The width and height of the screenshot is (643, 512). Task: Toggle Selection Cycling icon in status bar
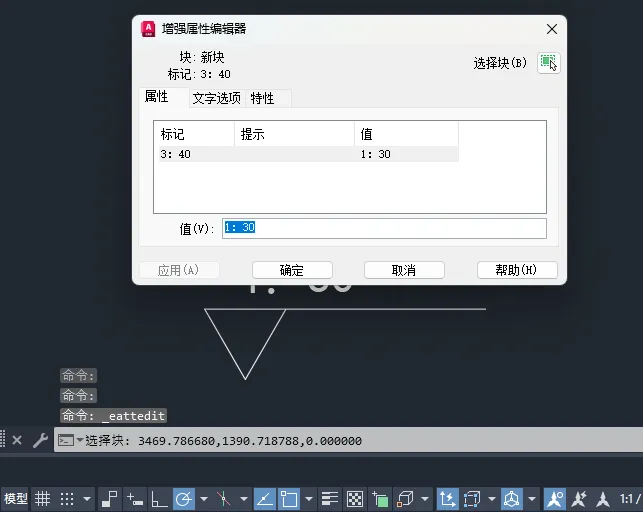tap(380, 499)
